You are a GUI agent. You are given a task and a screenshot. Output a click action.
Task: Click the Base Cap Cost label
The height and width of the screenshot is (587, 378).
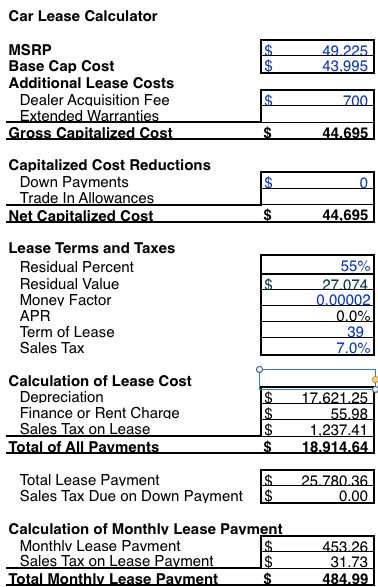(x=61, y=66)
